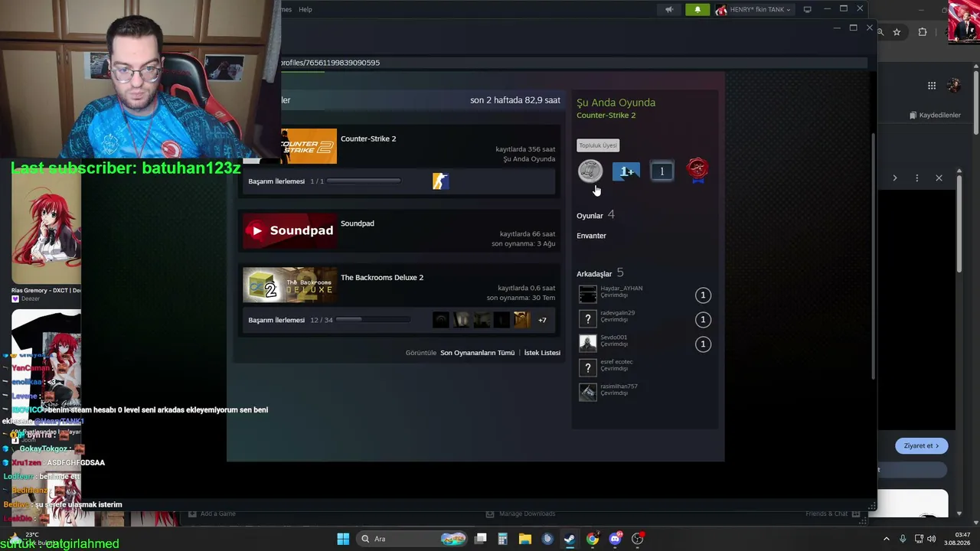The height and width of the screenshot is (551, 980).
Task: Click the Oyunlar games count link
Action: (596, 215)
